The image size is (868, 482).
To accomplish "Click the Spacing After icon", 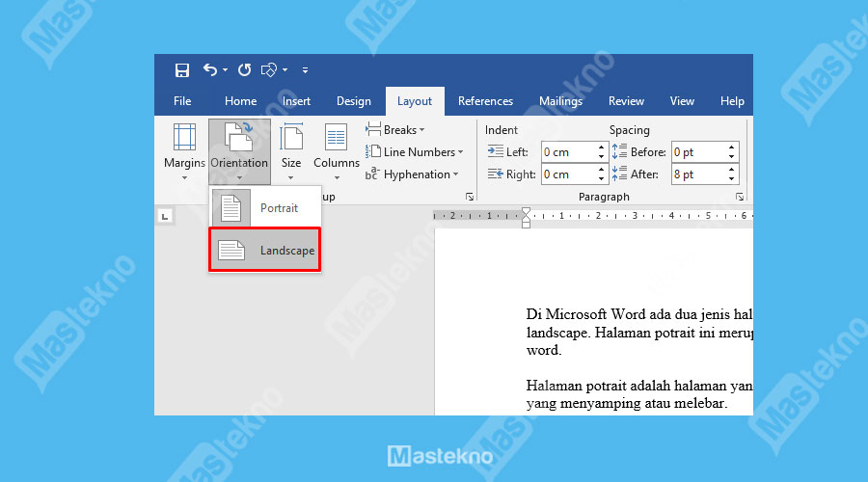I will pyautogui.click(x=619, y=174).
